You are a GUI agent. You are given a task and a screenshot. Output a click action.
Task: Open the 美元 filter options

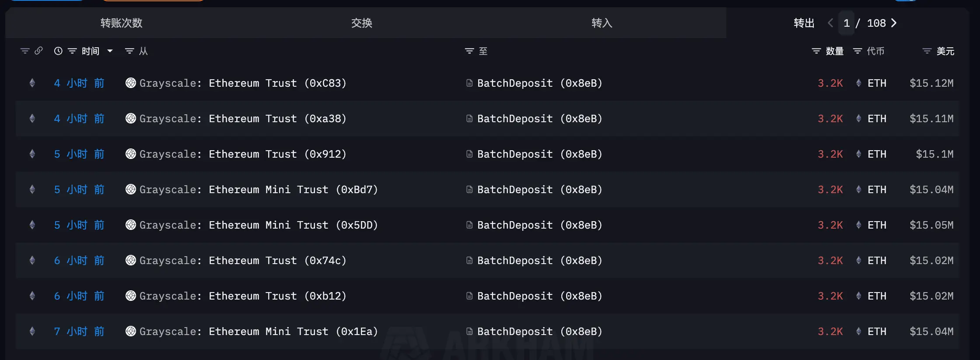[x=927, y=51]
